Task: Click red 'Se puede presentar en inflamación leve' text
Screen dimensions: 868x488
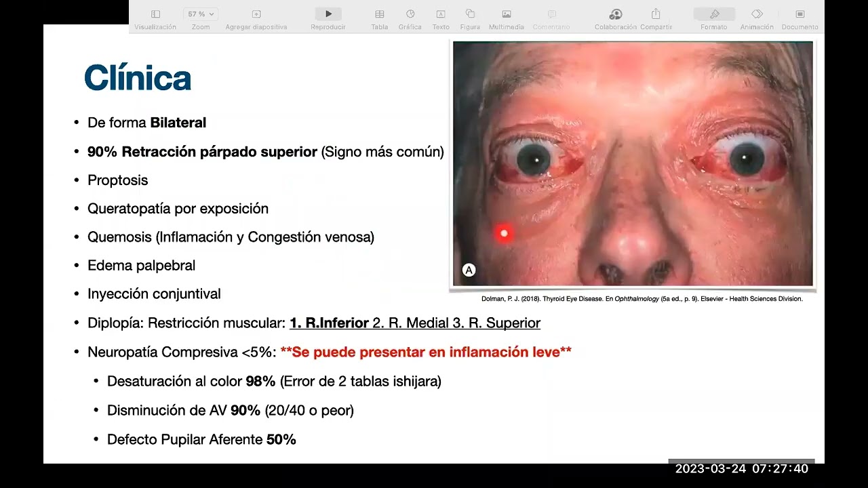Action: pyautogui.click(x=426, y=352)
